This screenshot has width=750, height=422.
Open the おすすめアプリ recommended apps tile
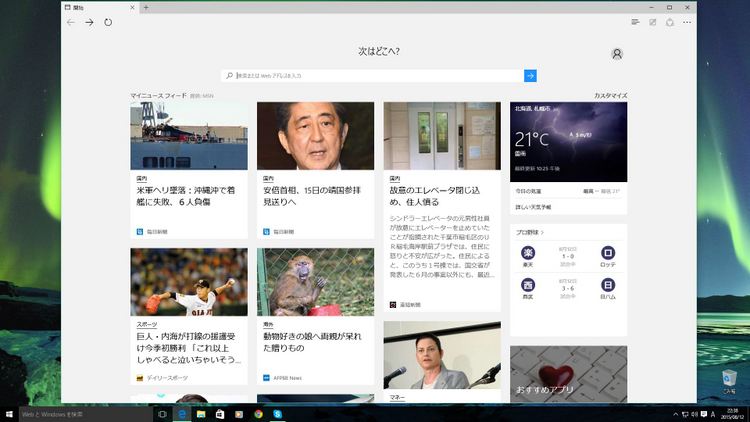568,374
